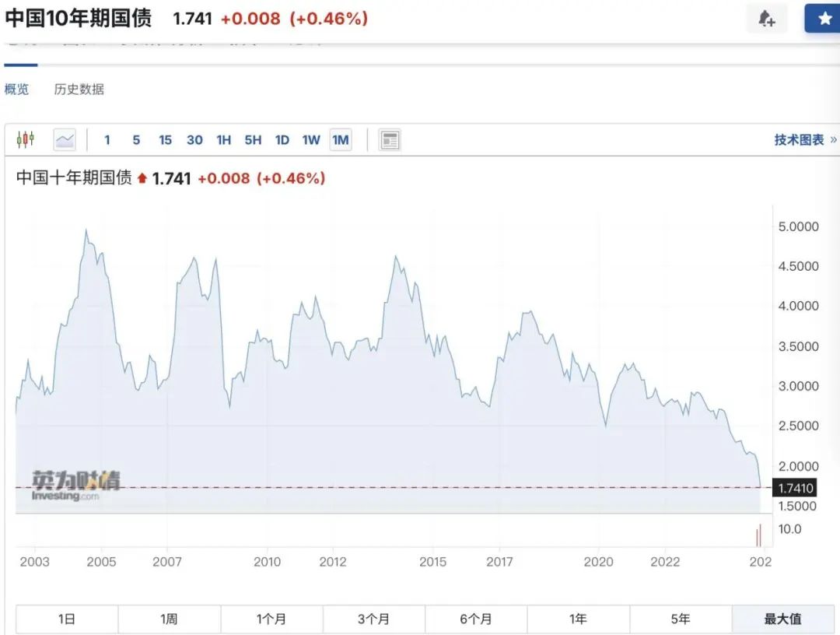This screenshot has height=635, width=840.
Task: Click the 2010 x-axis year label
Action: [x=267, y=562]
